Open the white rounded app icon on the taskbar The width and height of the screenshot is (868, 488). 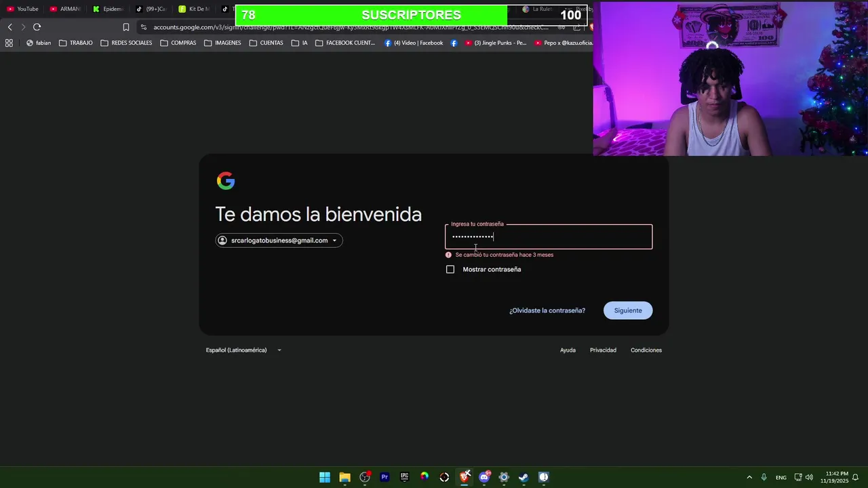click(543, 477)
